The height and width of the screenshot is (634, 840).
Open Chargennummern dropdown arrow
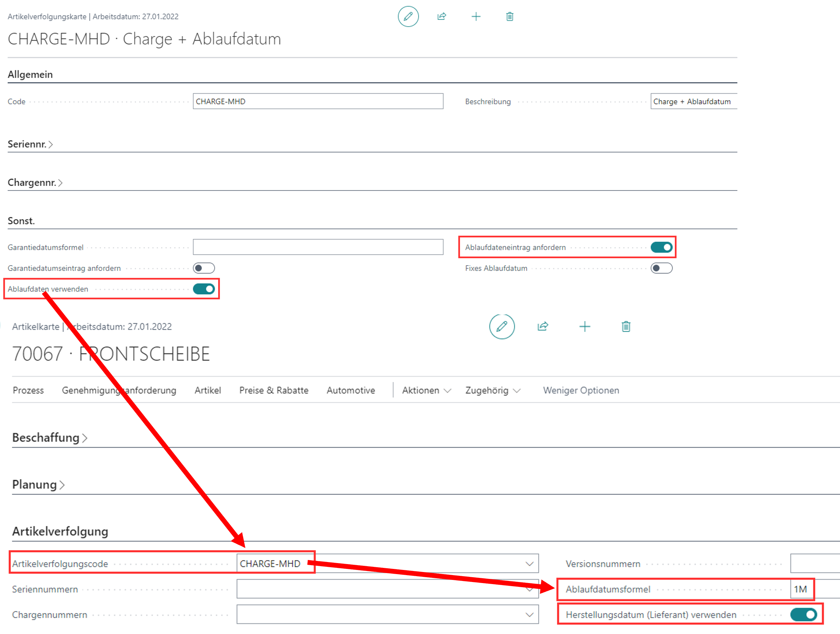pos(529,614)
